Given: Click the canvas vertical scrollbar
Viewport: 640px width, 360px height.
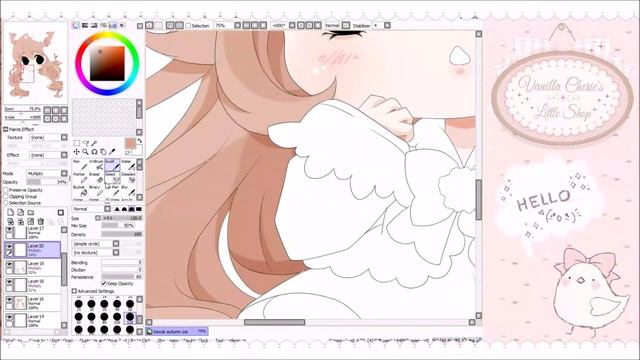Looking at the screenshot, I should [x=479, y=200].
